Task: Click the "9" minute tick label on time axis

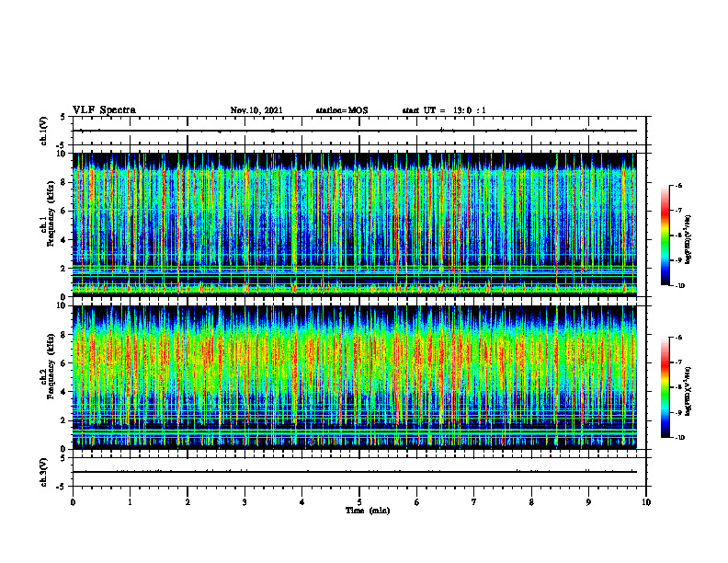Action: click(588, 502)
